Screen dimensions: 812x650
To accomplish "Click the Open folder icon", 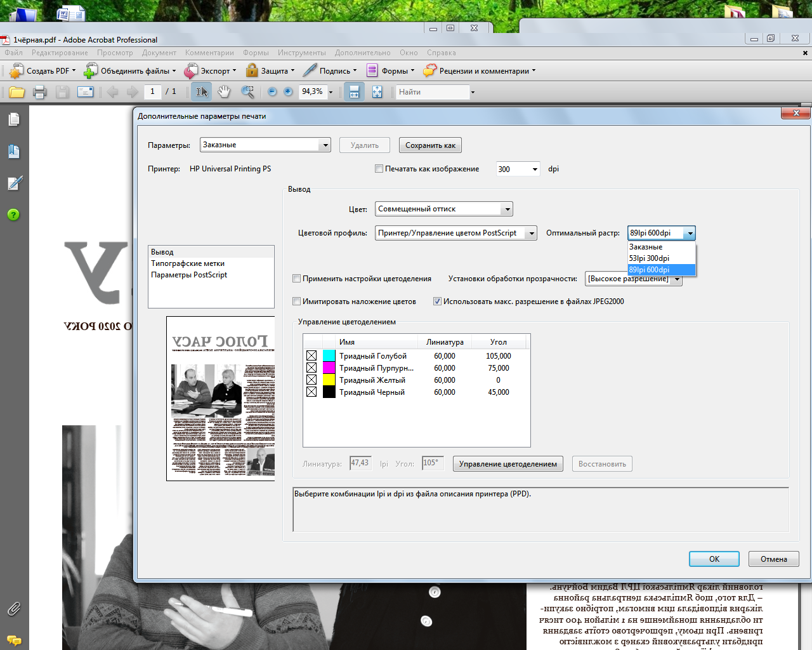I will coord(16,92).
